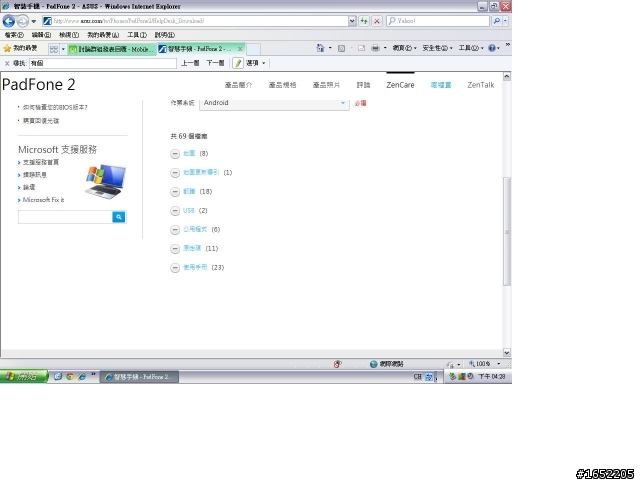This screenshot has width=640, height=482.
Task: Click the Home icon in command bar
Action: pos(320,48)
